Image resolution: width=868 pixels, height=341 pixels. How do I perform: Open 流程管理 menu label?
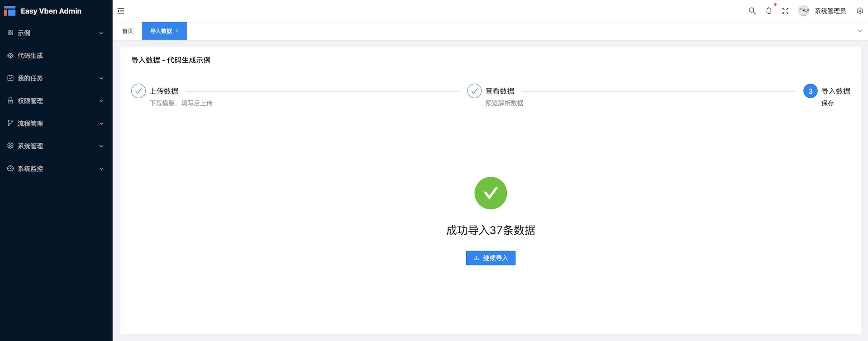tap(30, 123)
